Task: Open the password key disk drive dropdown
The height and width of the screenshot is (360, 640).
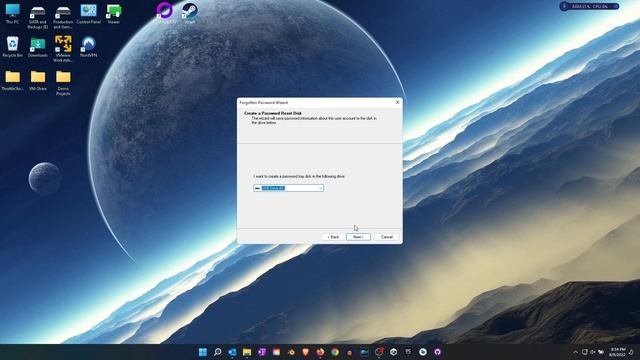Action: point(288,188)
